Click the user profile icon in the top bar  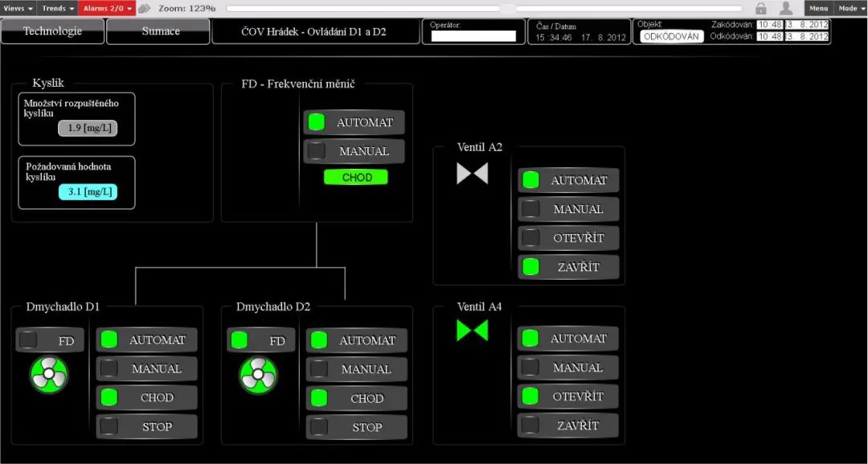tap(785, 8)
